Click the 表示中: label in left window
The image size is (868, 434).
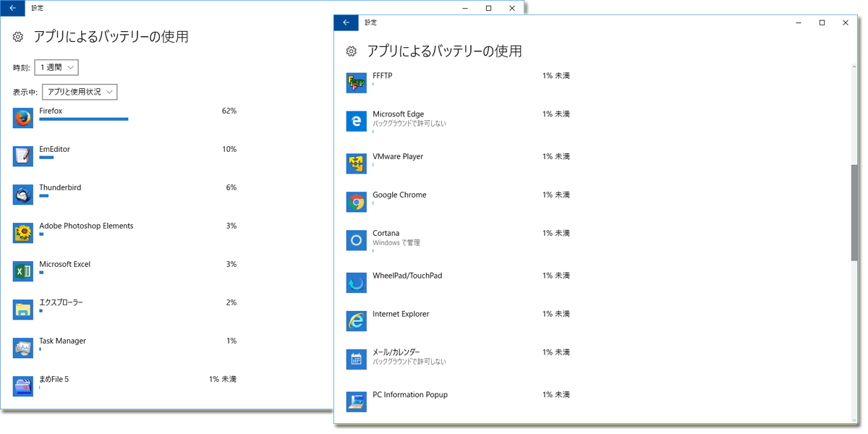click(x=25, y=93)
